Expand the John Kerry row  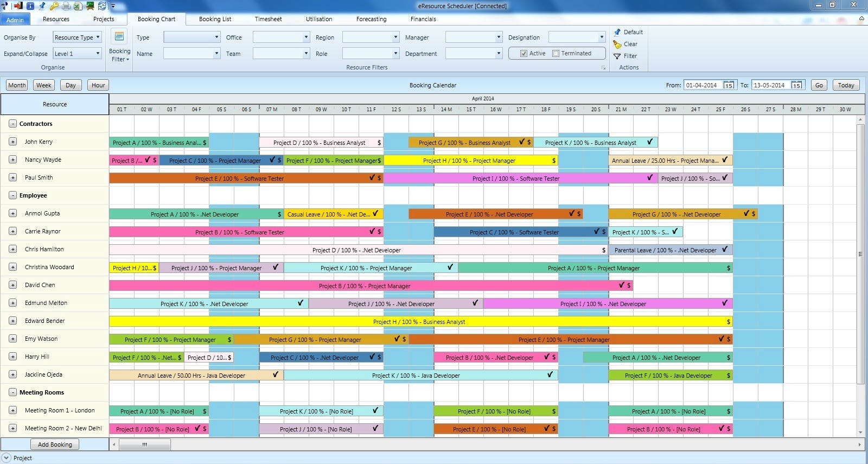tap(12, 142)
